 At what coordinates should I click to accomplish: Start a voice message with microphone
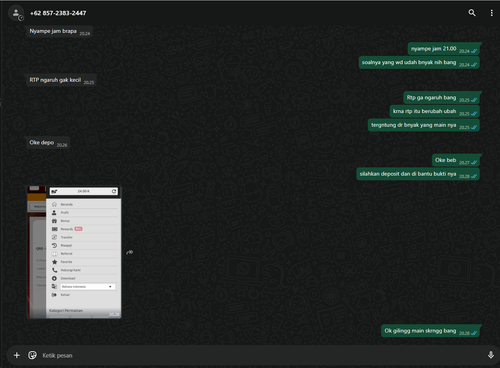491,355
